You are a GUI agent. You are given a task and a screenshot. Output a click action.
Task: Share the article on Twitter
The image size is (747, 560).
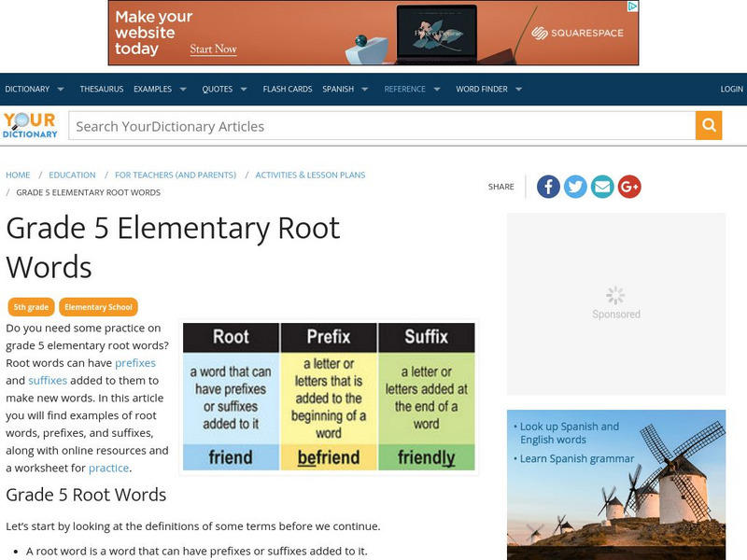575,186
